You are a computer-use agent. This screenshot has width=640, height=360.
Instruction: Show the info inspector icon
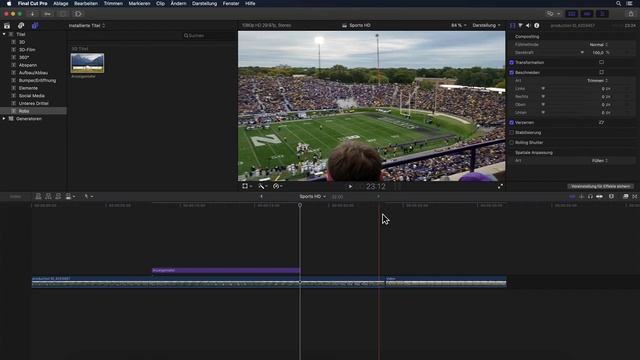537,25
